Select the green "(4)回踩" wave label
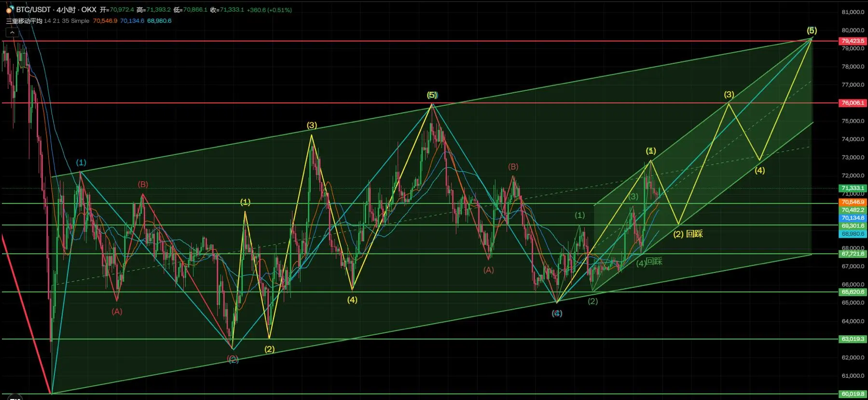 (649, 262)
